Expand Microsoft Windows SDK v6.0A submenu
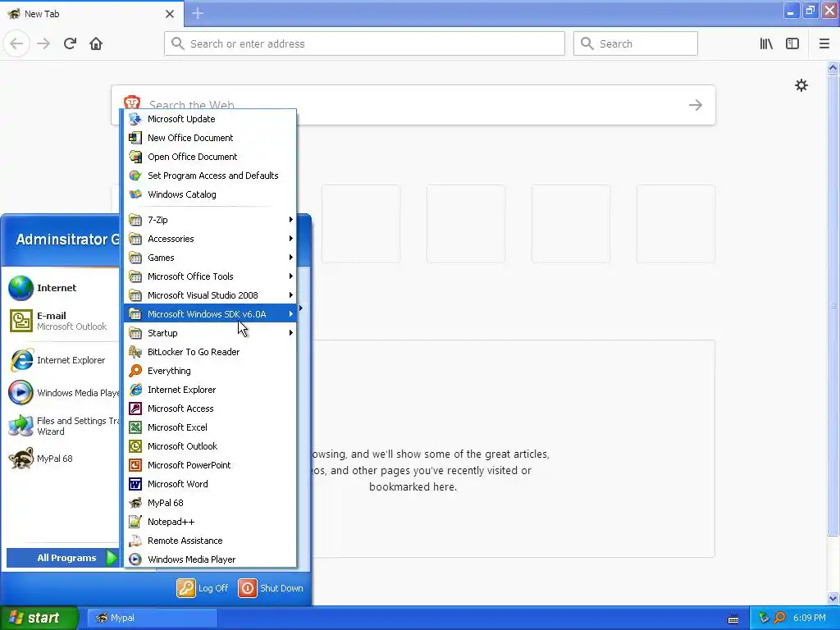This screenshot has width=840, height=630. tap(209, 314)
